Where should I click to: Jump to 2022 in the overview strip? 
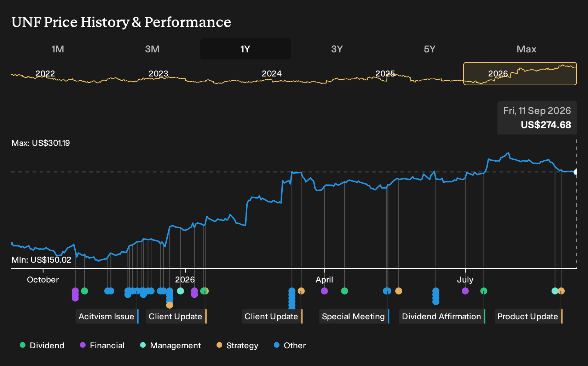point(45,74)
